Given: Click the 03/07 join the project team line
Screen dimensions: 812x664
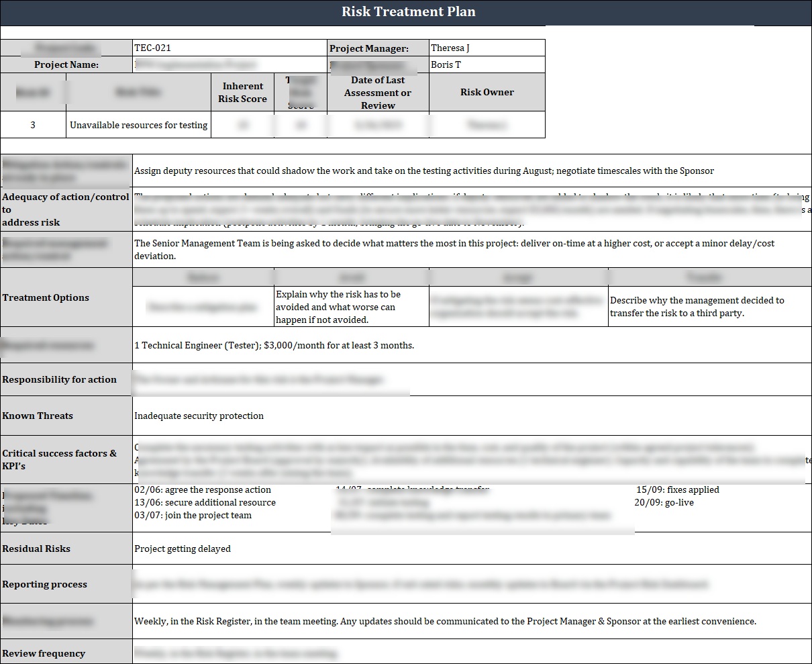Looking at the screenshot, I should [193, 515].
